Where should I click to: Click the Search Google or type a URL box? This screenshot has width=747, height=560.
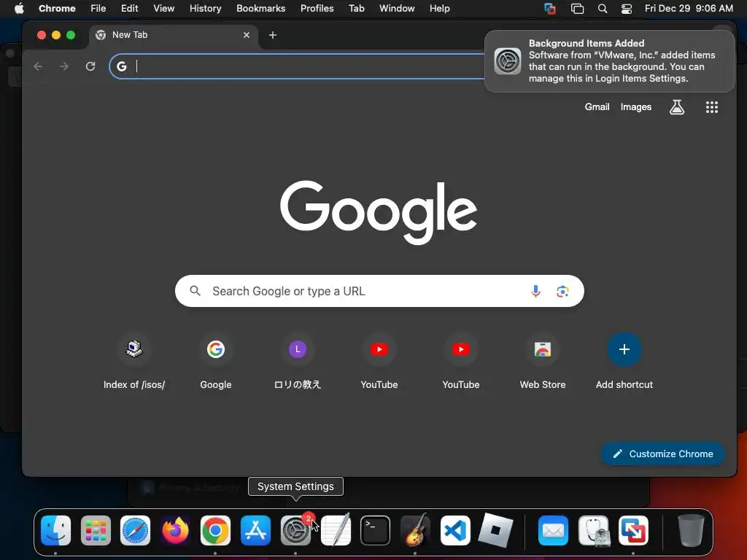[x=379, y=291]
